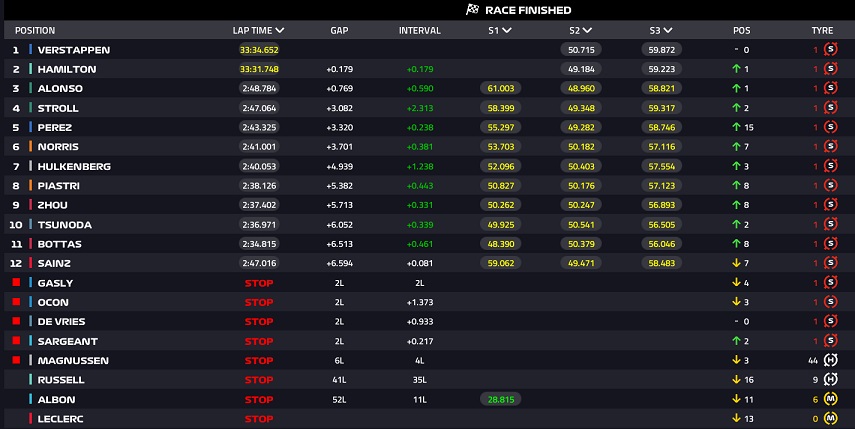
Task: Click the checkered flag icon beside Race Finished
Action: pyautogui.click(x=473, y=10)
